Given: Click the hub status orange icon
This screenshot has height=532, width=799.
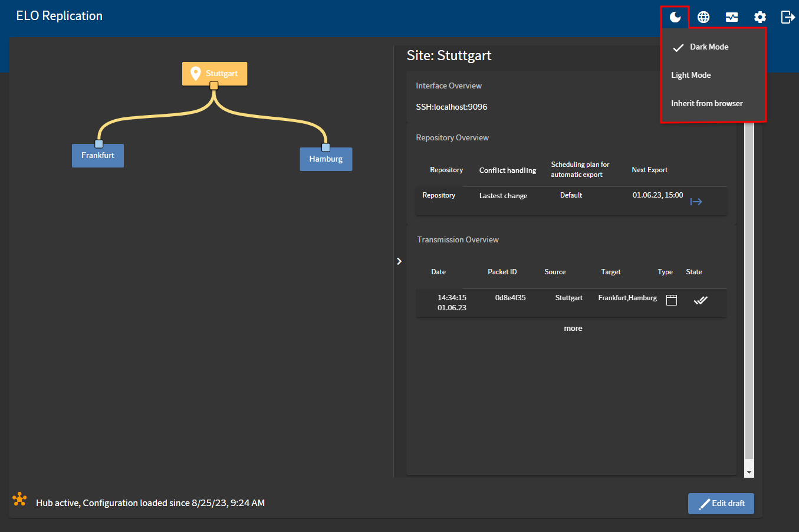Looking at the screenshot, I should pyautogui.click(x=19, y=500).
